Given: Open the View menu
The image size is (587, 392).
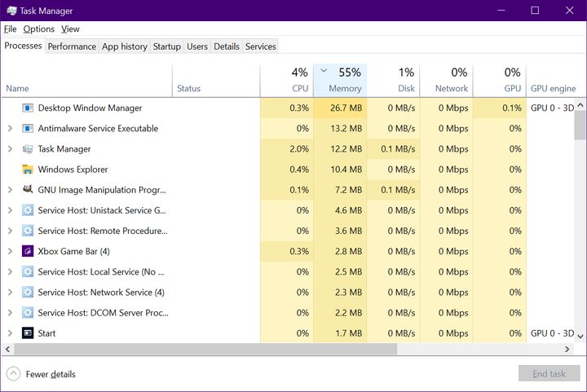Looking at the screenshot, I should click(70, 29).
